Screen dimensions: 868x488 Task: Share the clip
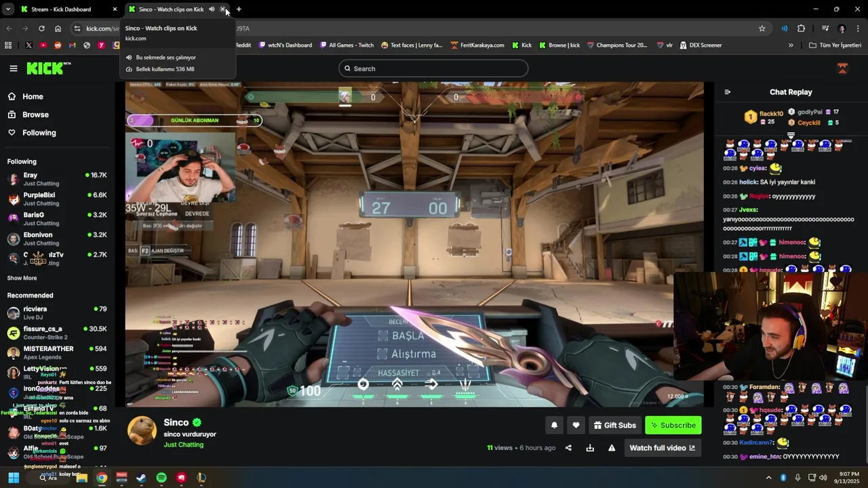click(x=568, y=448)
